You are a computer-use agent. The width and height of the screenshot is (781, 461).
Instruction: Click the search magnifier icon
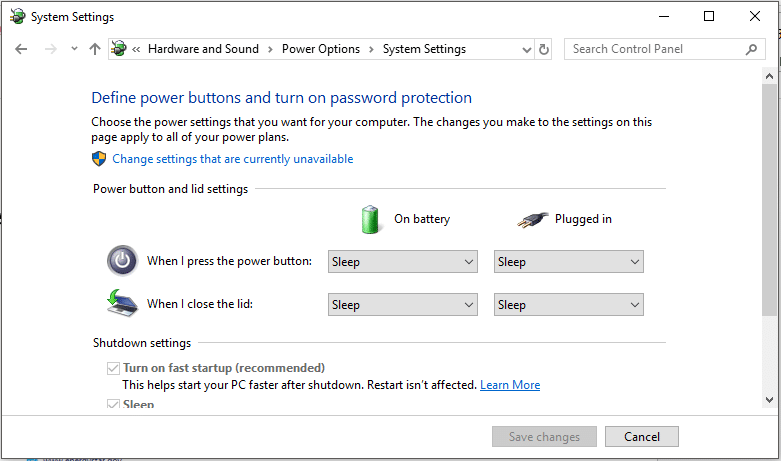[752, 49]
